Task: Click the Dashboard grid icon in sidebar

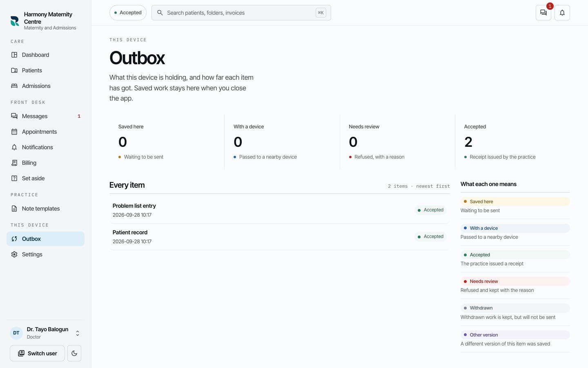Action: 14,55
